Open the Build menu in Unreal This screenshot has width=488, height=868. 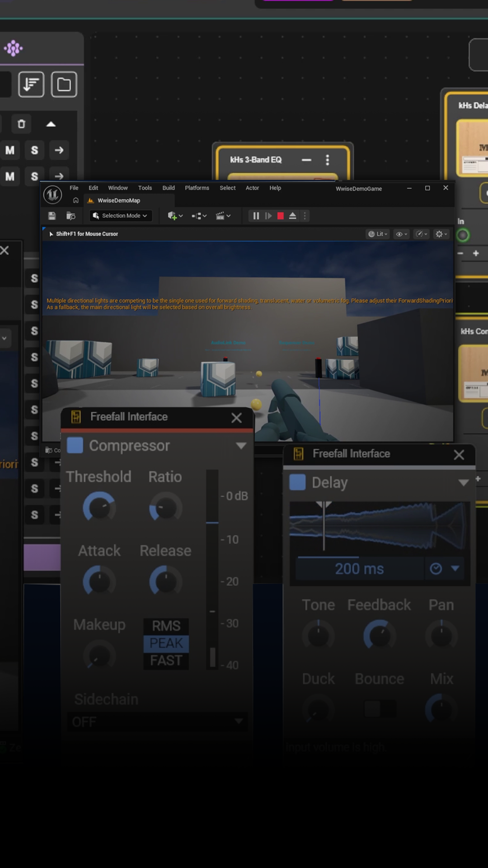(169, 188)
